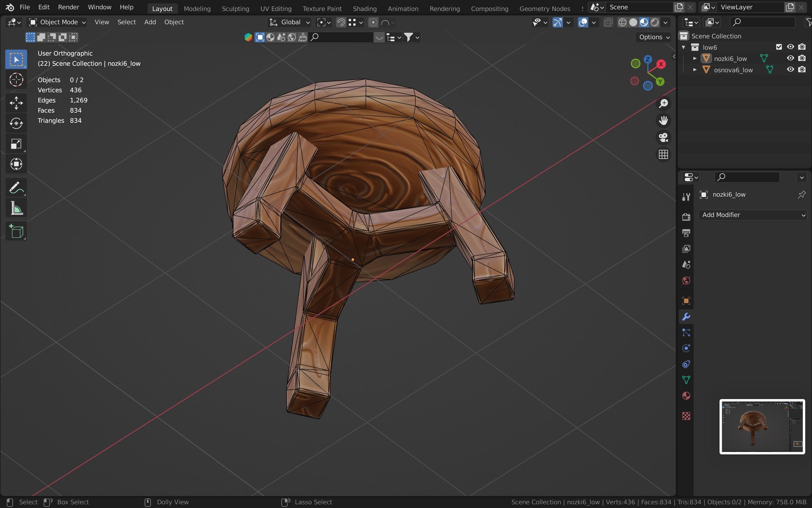Switch to material preview shading
Screen dimensions: 812x508
[644, 22]
